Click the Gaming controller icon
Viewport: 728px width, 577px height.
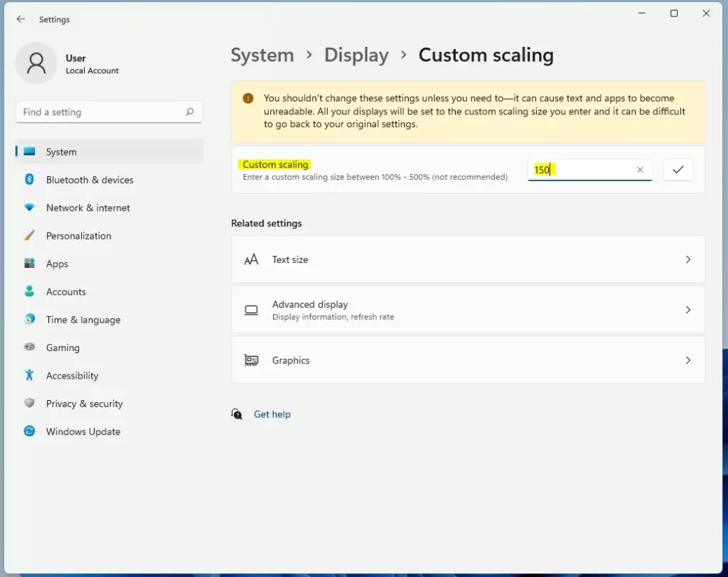click(x=29, y=347)
